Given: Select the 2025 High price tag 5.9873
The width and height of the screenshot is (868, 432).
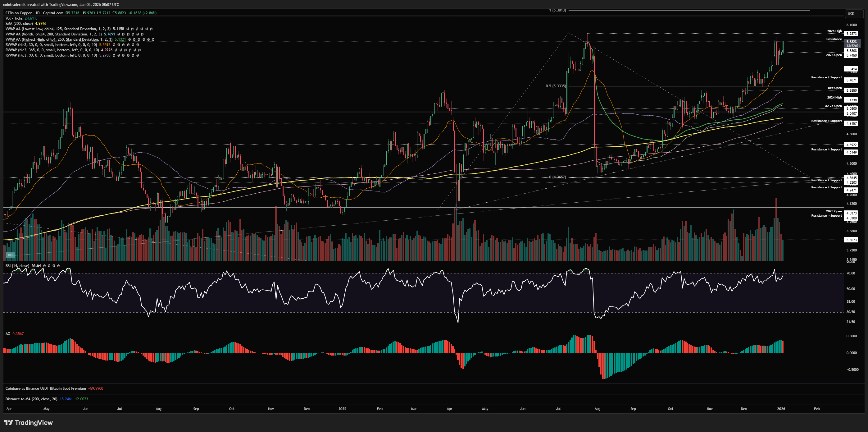Looking at the screenshot, I should (852, 33).
